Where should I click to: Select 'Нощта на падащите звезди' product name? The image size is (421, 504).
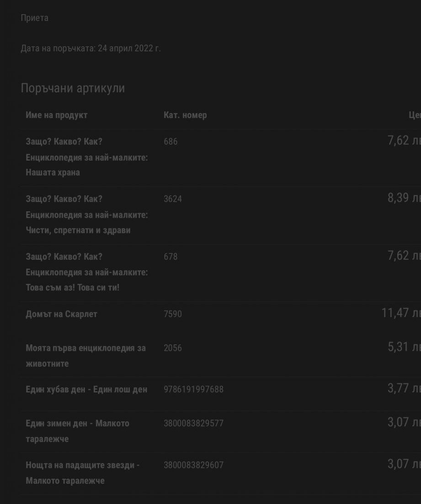[82, 473]
